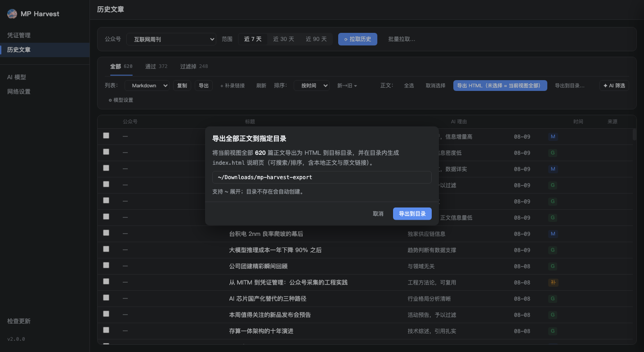Click the 时间 column header

578,122
